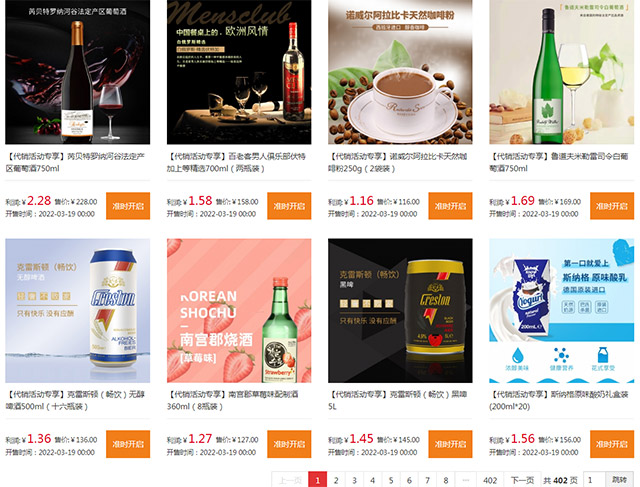Open the Creston black beer keg image
This screenshot has width=640, height=487.
pos(400,311)
